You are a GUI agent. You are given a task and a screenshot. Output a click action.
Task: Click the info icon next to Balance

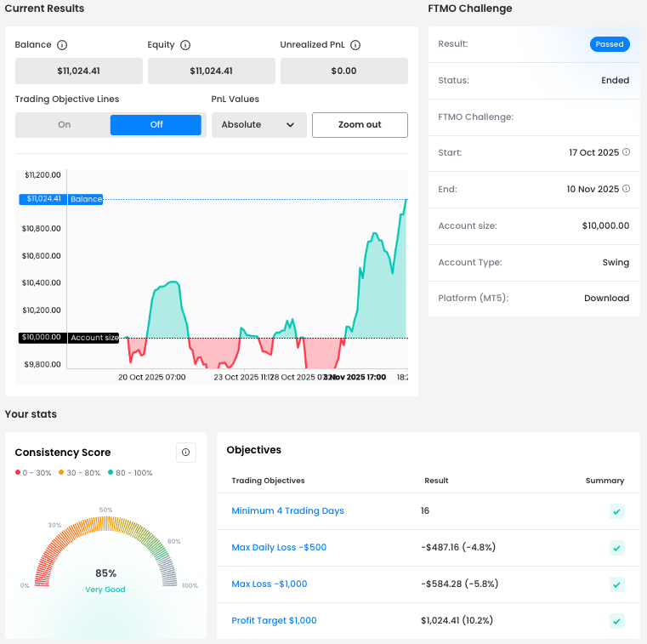62,45
